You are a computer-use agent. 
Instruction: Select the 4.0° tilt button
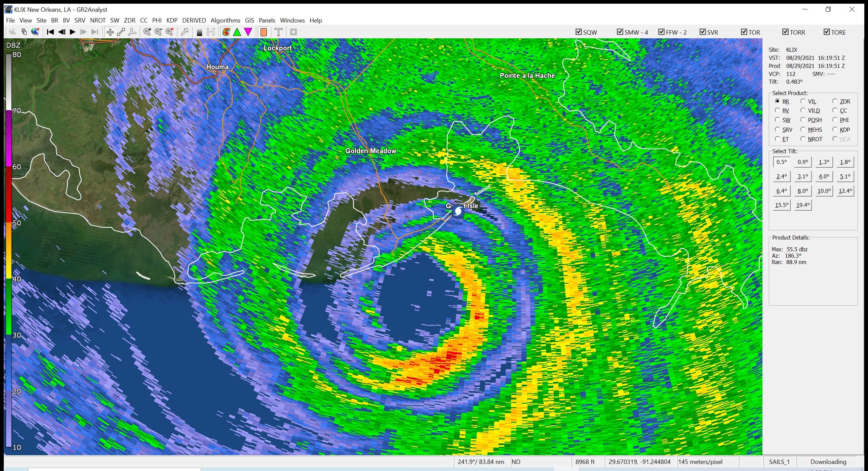(824, 176)
